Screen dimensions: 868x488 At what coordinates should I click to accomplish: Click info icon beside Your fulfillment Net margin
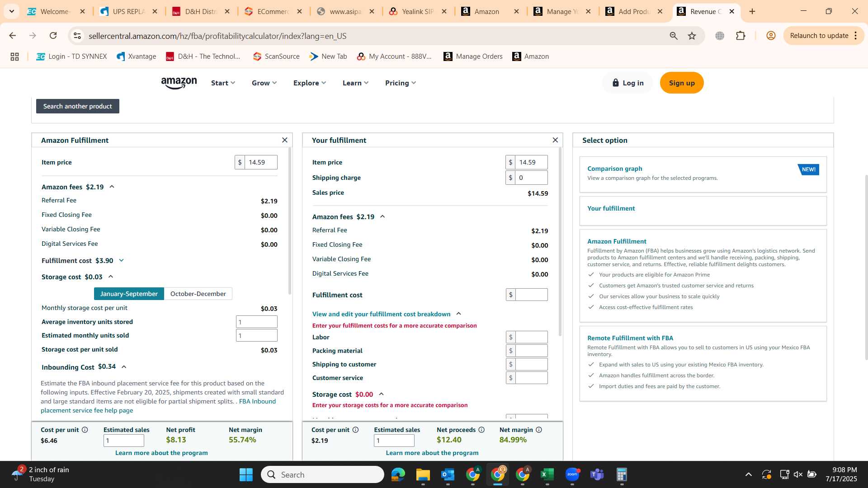[539, 430]
